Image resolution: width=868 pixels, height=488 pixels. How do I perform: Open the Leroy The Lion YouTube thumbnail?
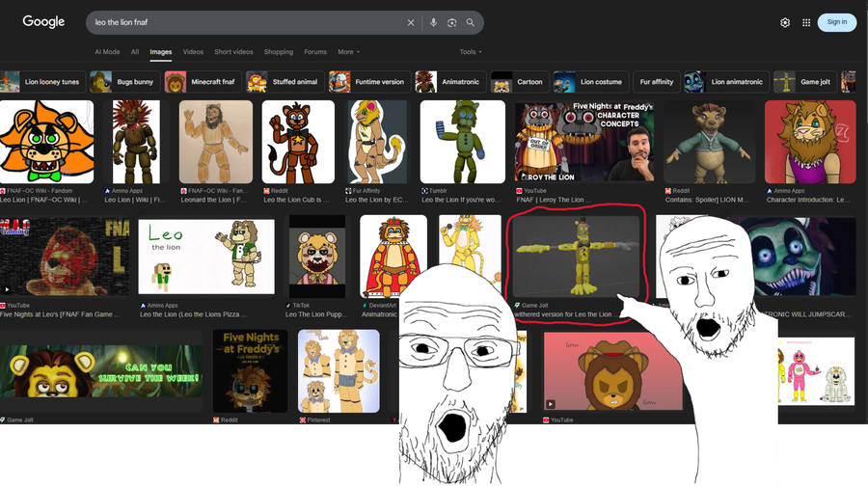(584, 142)
